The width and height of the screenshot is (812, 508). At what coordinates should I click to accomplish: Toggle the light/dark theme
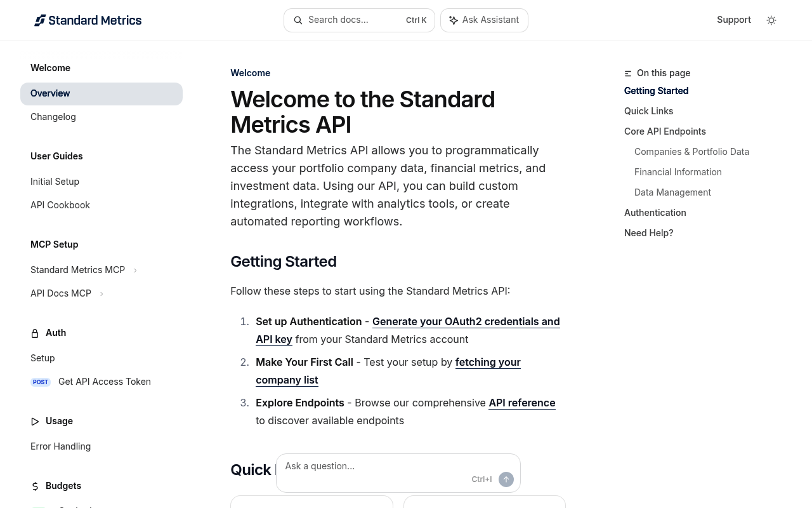pos(771,20)
